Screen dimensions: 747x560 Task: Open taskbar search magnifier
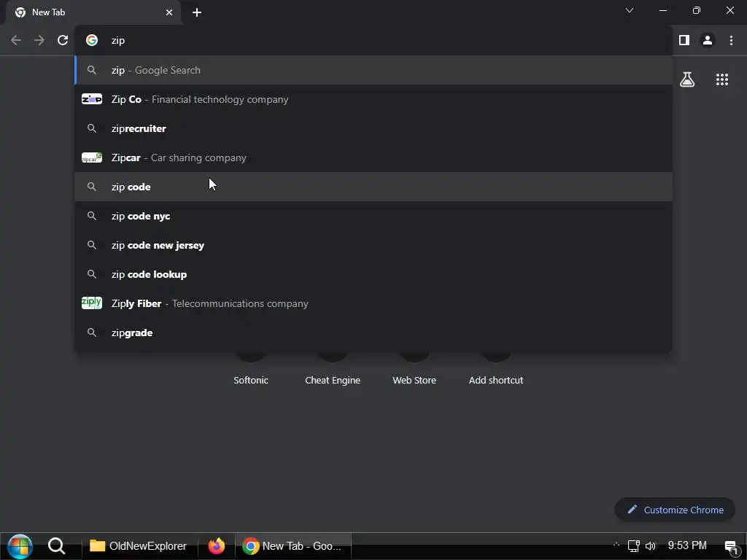(x=56, y=546)
